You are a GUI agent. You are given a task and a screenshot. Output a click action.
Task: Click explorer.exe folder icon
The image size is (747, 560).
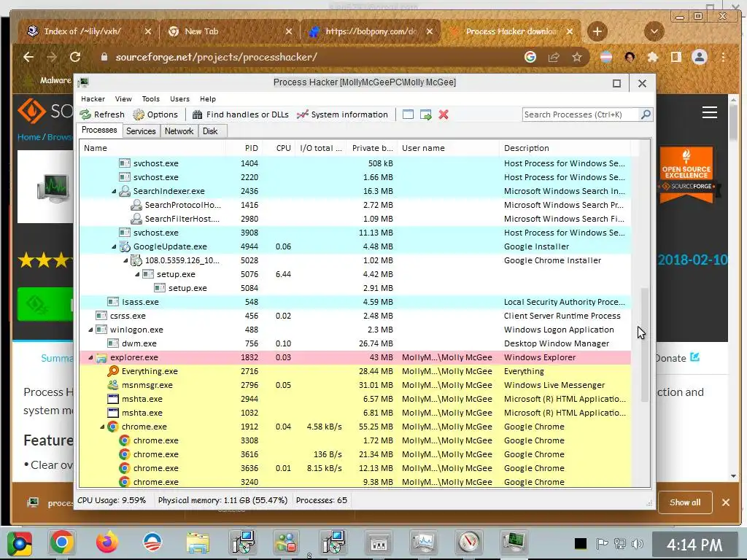coord(101,357)
